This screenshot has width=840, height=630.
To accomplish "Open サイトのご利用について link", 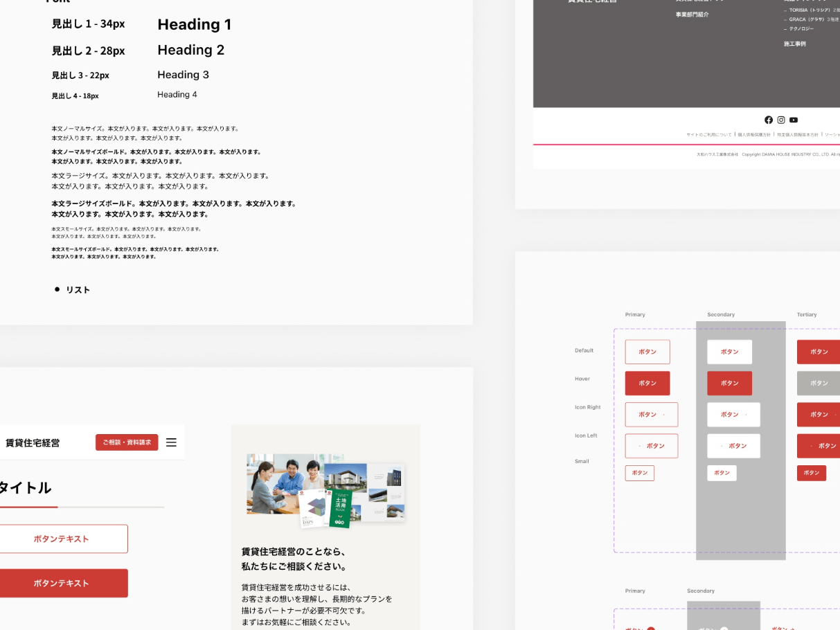I will tap(709, 134).
